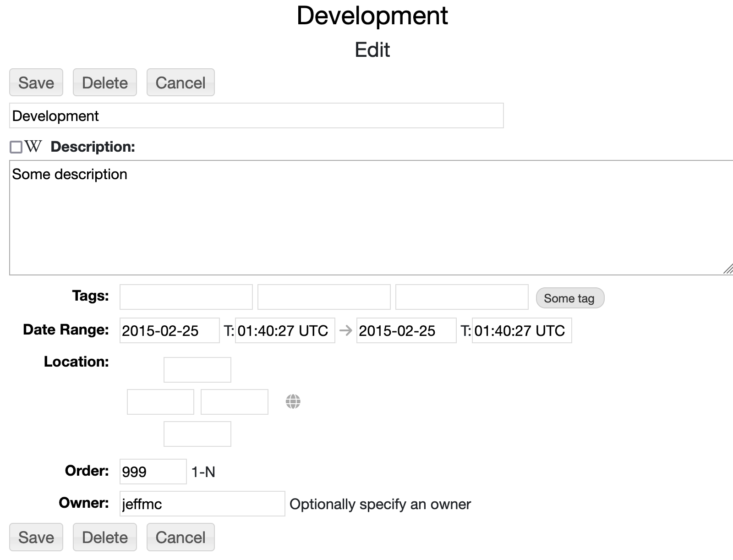Image resolution: width=733 pixels, height=560 pixels.
Task: Grab the description resize handle
Action: coord(728,269)
